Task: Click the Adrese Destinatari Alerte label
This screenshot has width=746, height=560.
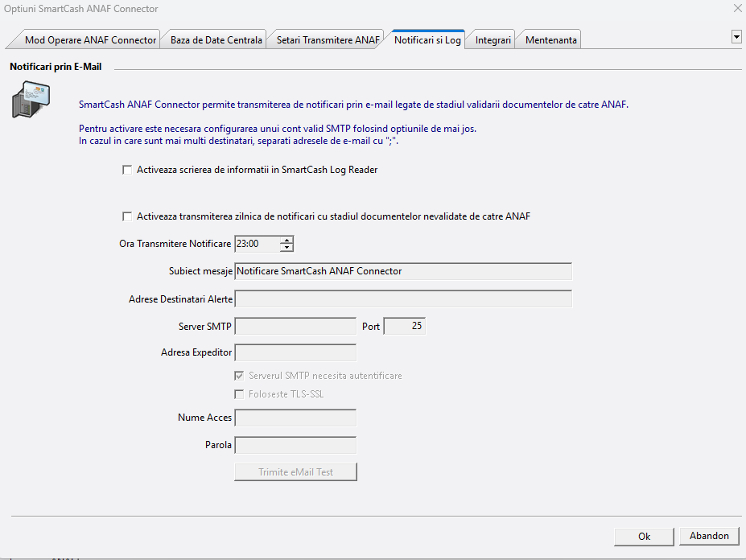Action: 180,299
